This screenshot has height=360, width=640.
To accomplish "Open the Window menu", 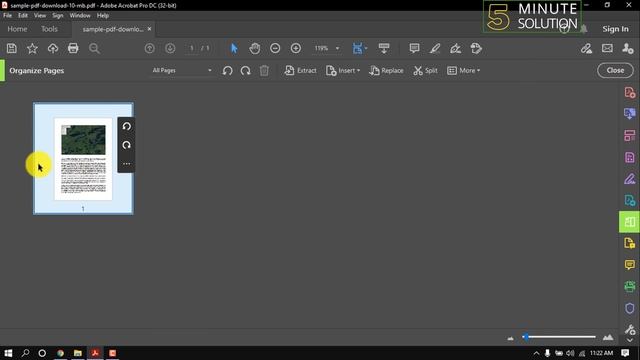I will click(80, 16).
